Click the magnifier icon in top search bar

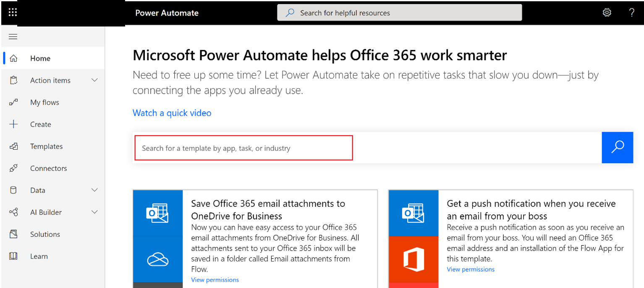pyautogui.click(x=290, y=13)
